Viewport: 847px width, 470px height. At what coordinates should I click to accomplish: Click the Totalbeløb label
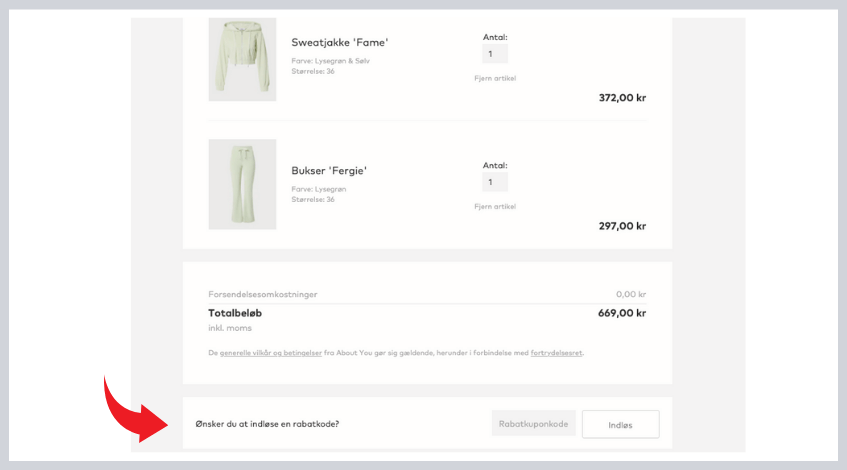(x=236, y=313)
